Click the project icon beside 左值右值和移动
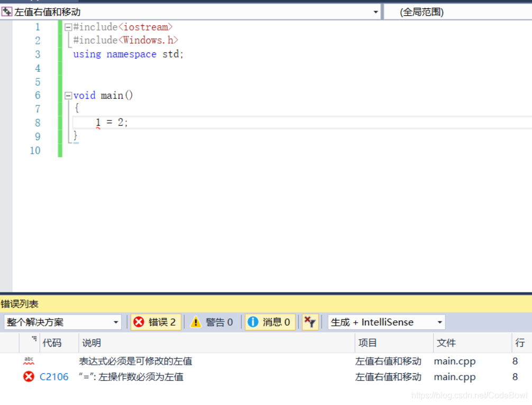532x405 pixels. click(6, 12)
